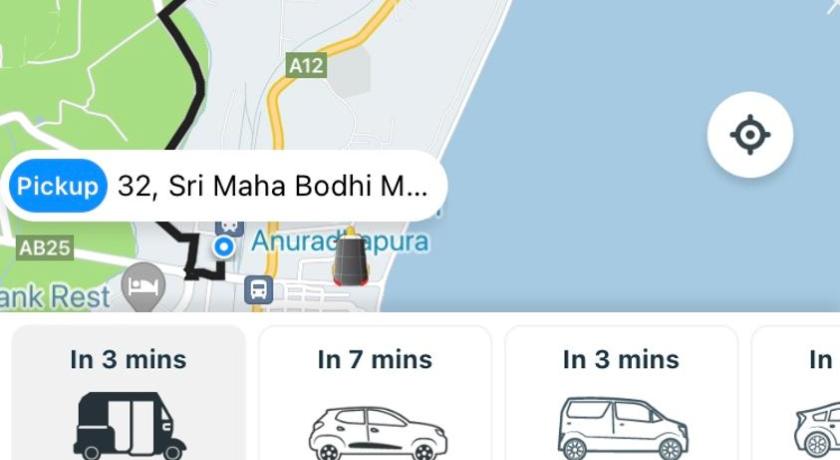840x460 pixels.
Task: Select the tuk-tuk ride icon
Action: (129, 425)
